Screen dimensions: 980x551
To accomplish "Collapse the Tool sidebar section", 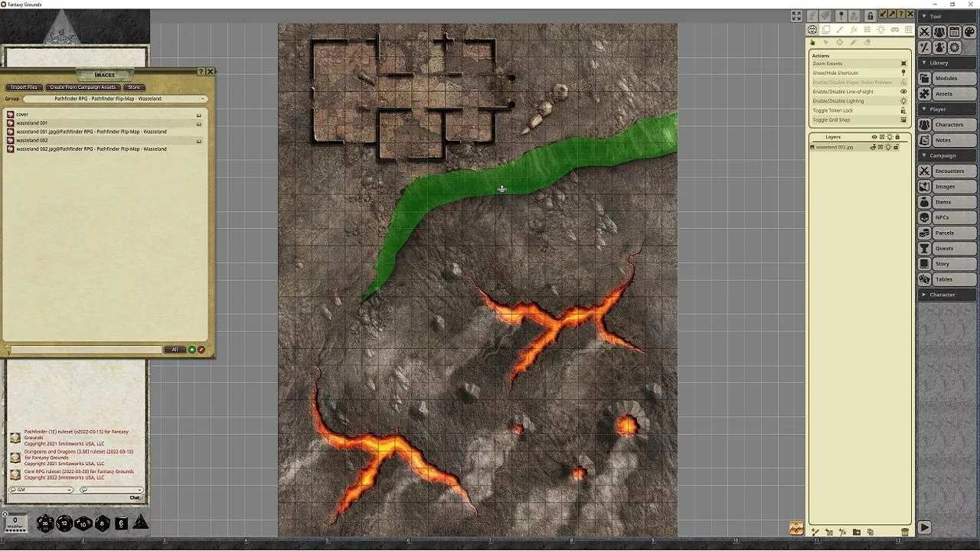I will [x=947, y=16].
